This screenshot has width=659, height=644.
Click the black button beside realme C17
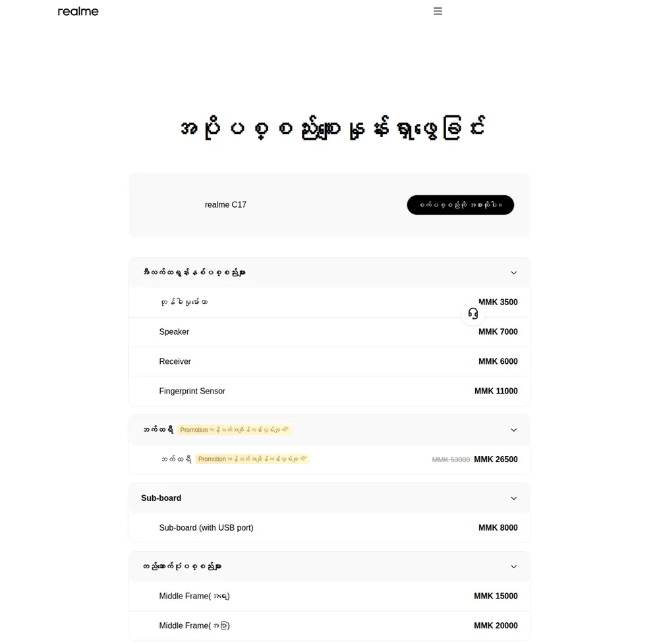point(460,205)
